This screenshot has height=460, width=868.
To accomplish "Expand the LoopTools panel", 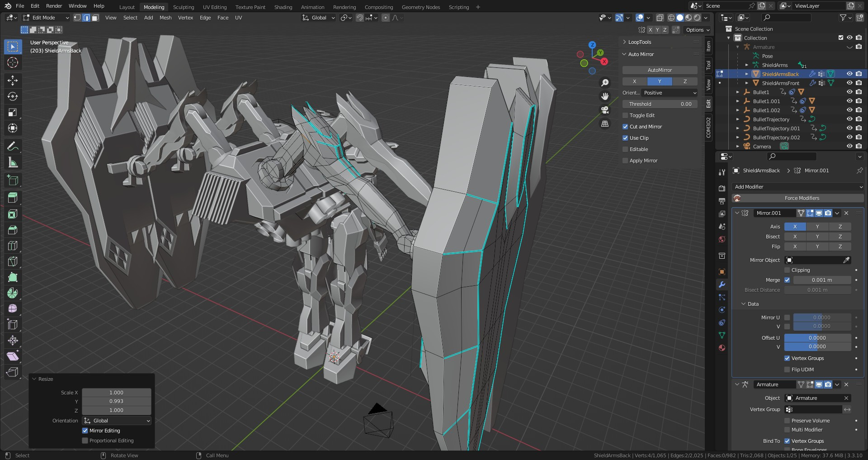I will pos(624,42).
